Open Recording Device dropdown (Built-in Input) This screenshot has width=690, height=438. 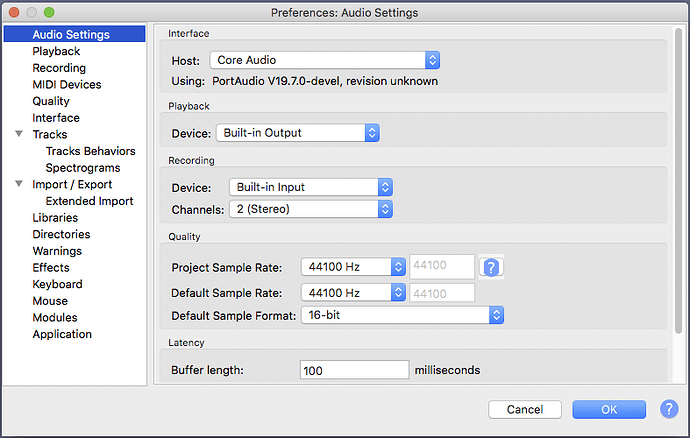[311, 187]
